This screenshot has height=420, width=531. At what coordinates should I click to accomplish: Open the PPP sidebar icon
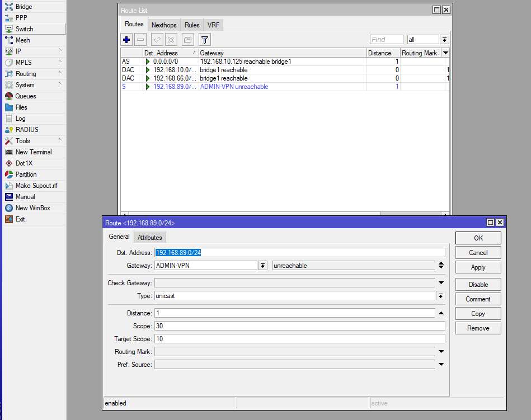click(x=9, y=17)
